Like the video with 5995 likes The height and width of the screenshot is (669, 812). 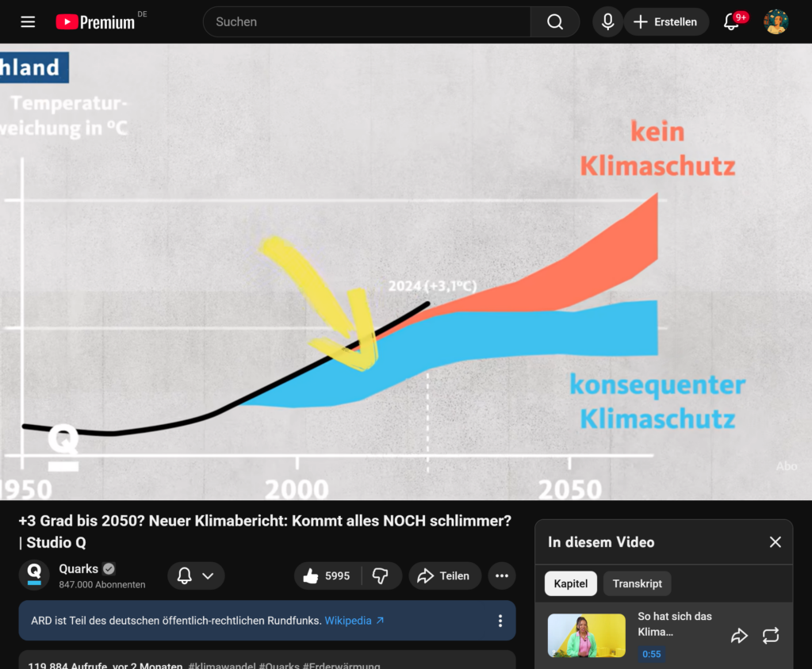[x=327, y=576]
